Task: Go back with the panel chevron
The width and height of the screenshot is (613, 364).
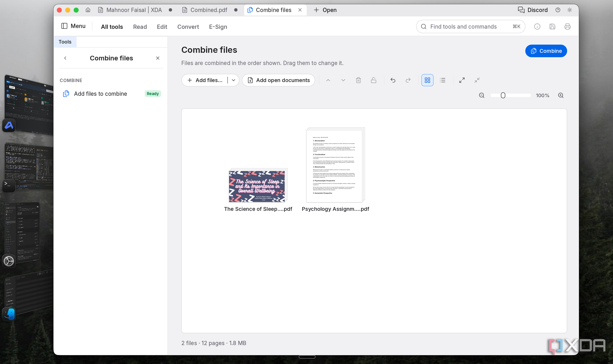Action: (x=65, y=58)
